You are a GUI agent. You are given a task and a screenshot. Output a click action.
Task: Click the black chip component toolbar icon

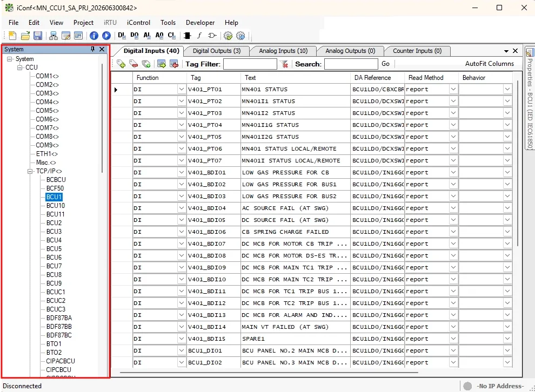click(x=187, y=36)
